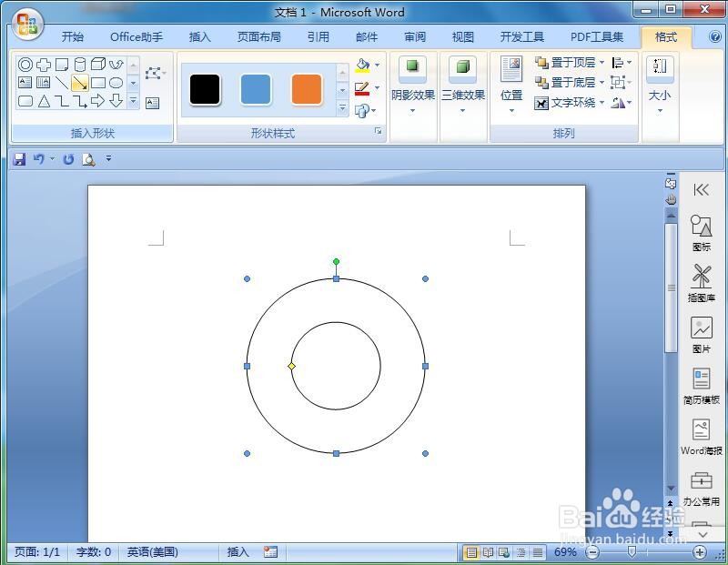This screenshot has height=565, width=728.
Task: Switch to Full Screen Reading view
Action: click(488, 552)
